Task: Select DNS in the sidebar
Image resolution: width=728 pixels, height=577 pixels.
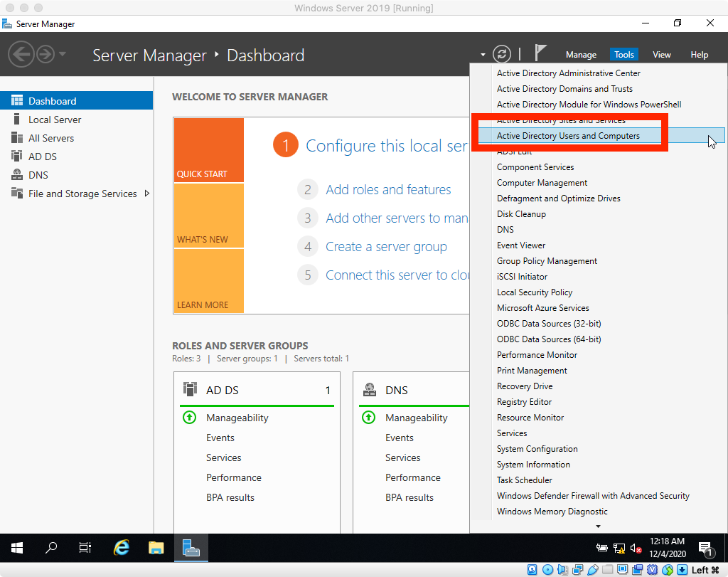Action: pos(76,175)
